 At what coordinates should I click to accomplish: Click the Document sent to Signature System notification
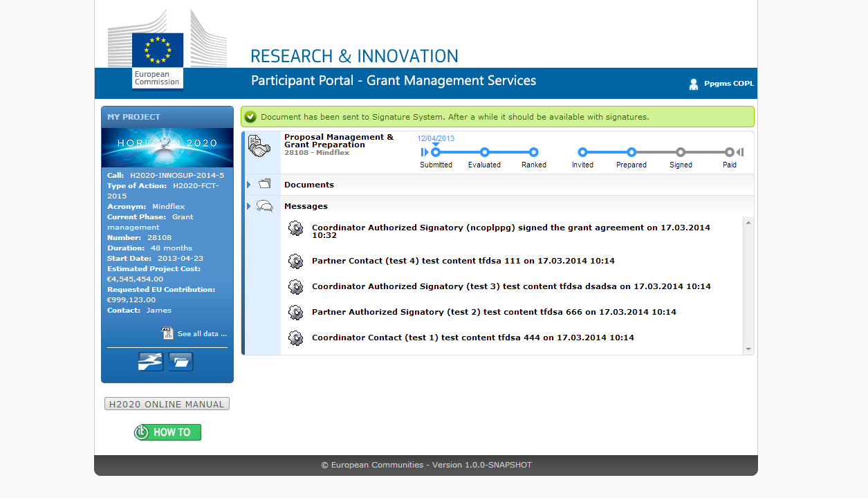click(497, 117)
